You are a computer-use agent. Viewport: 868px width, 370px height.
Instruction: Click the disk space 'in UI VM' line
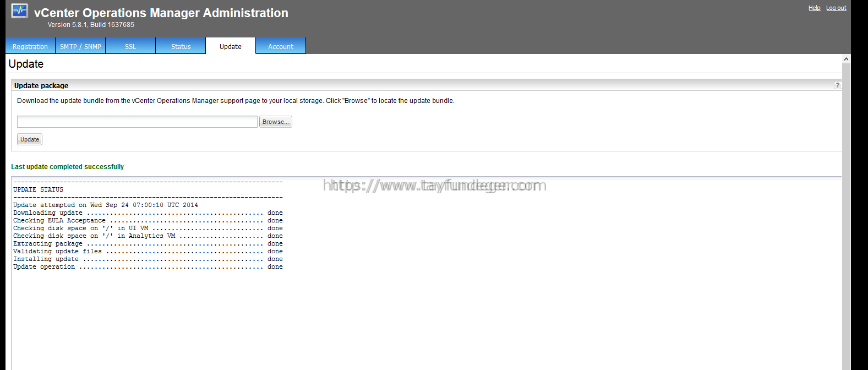coord(148,228)
